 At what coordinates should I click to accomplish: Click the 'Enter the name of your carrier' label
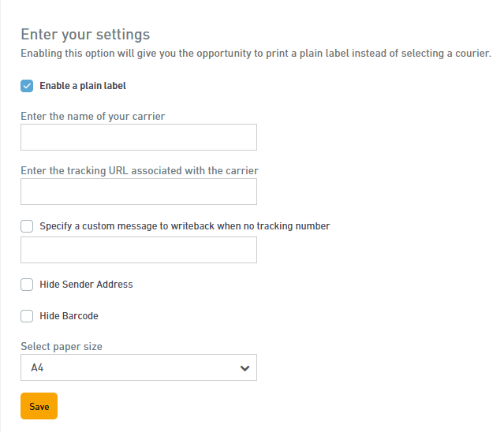pos(92,116)
